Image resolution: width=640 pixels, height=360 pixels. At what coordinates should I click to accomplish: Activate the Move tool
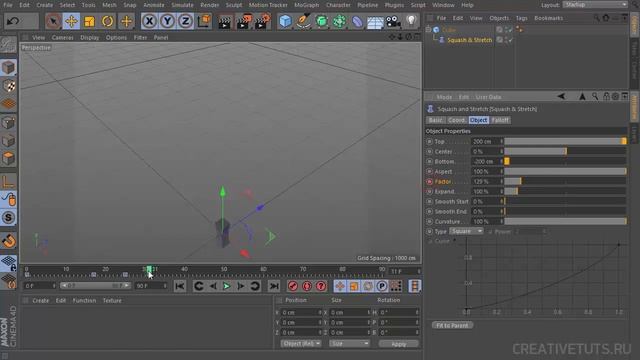(x=71, y=21)
